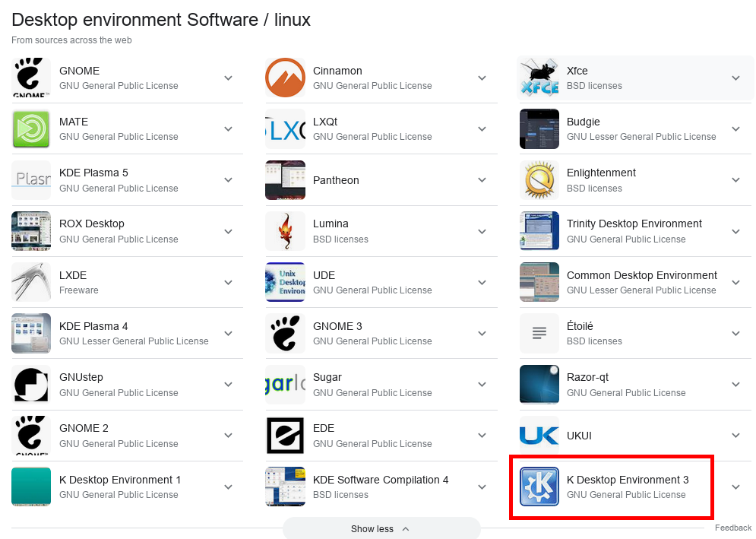Click the EDE square logo

pos(285,436)
